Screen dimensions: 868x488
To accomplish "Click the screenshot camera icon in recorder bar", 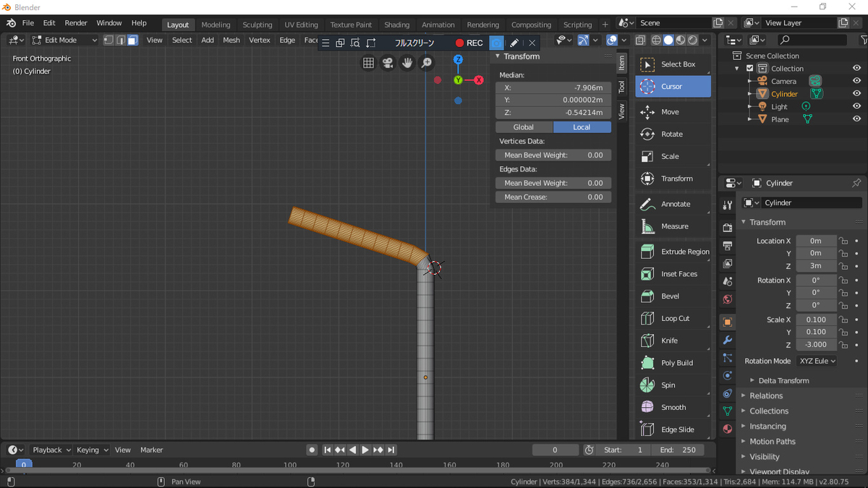I will [x=496, y=43].
